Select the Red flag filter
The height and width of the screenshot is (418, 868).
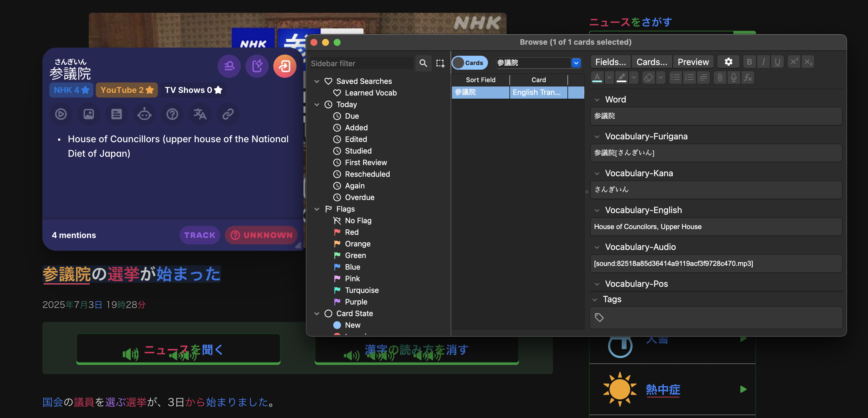click(x=351, y=232)
